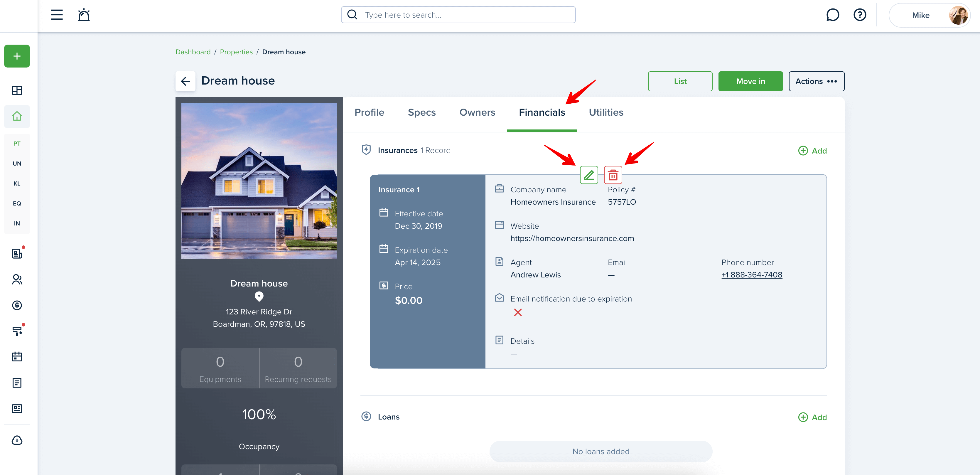Click the Dream house property photo
The image size is (980, 475).
coord(259,181)
